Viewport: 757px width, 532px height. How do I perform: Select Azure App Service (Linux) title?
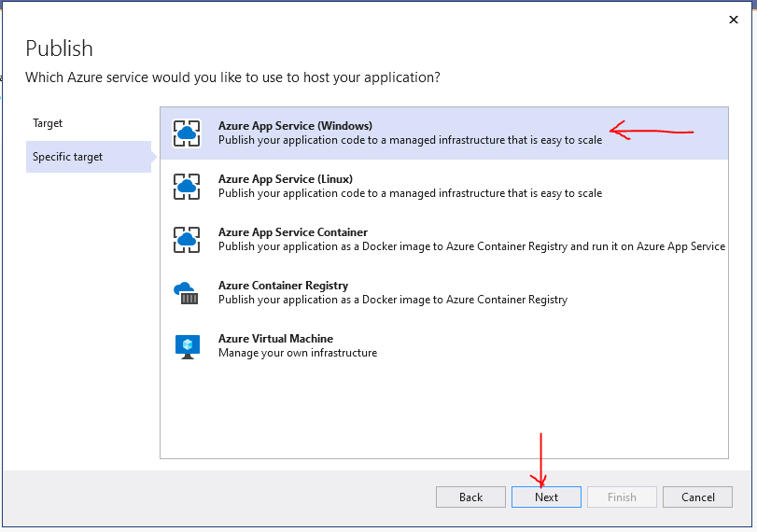286,178
